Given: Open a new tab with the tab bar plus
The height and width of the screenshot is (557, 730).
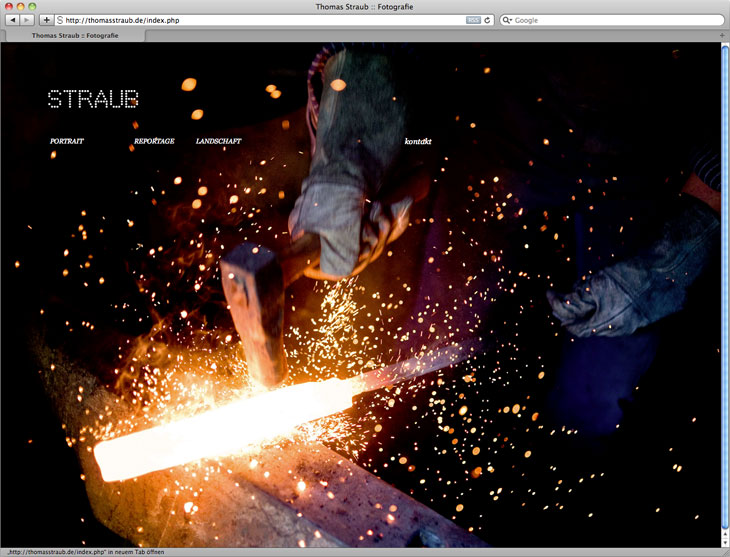Looking at the screenshot, I should click(x=722, y=35).
